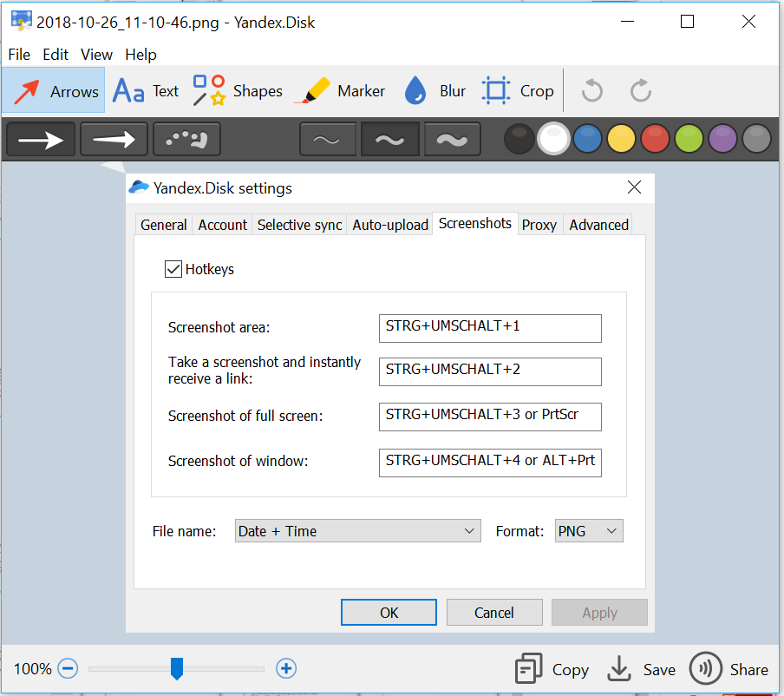The image size is (784, 696).
Task: Select the Crop tool
Action: pyautogui.click(x=518, y=90)
